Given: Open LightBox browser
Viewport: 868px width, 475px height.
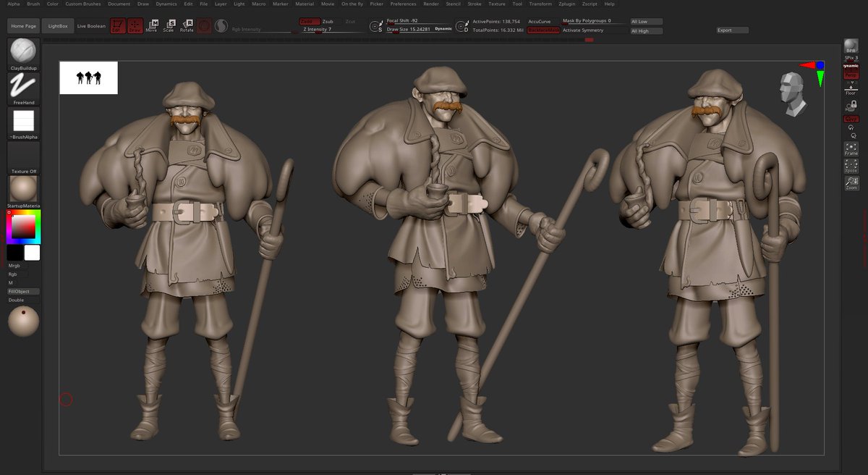Looking at the screenshot, I should (57, 26).
